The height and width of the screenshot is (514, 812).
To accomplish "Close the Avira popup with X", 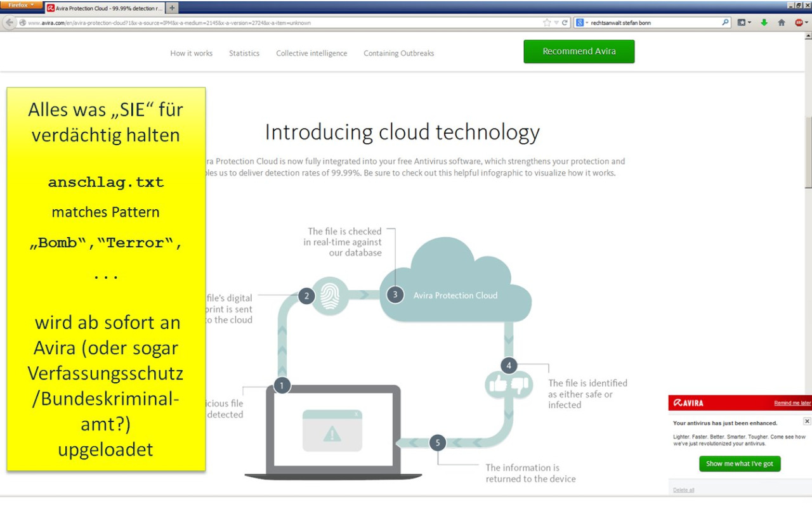I will coord(807,421).
